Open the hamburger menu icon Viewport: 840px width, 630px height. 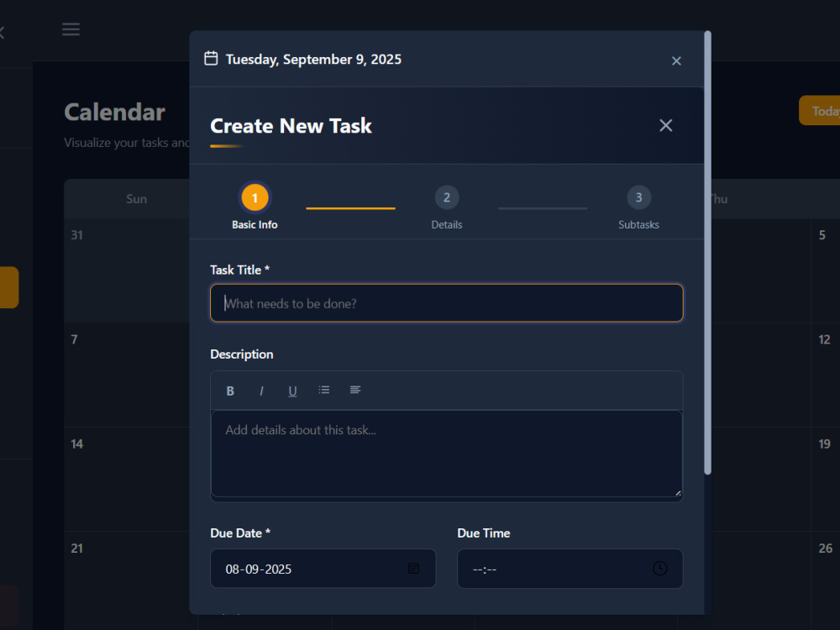(x=71, y=29)
